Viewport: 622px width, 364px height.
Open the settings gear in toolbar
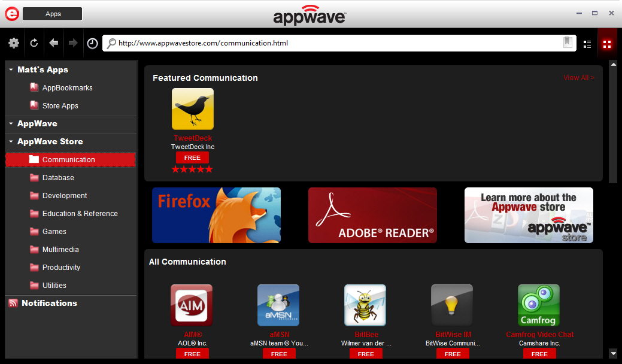[x=14, y=43]
